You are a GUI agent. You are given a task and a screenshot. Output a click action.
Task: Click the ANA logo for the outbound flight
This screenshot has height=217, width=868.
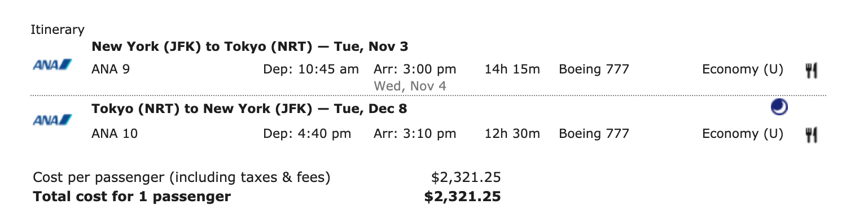pos(52,65)
